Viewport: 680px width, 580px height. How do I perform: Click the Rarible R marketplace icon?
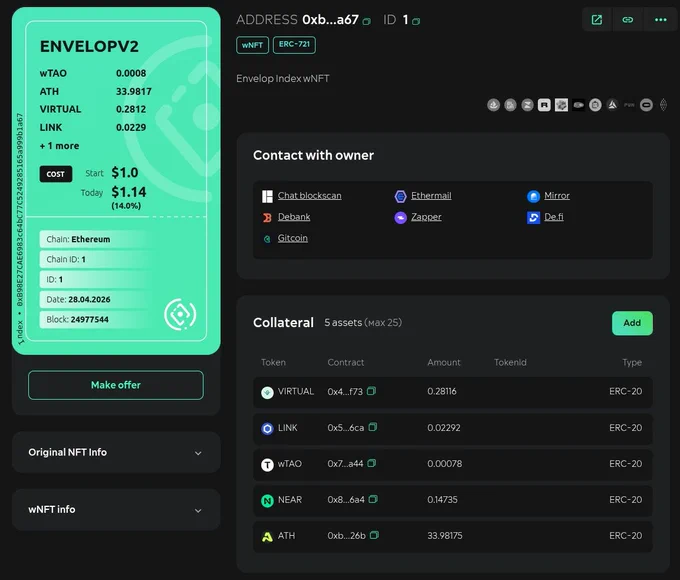pos(544,105)
